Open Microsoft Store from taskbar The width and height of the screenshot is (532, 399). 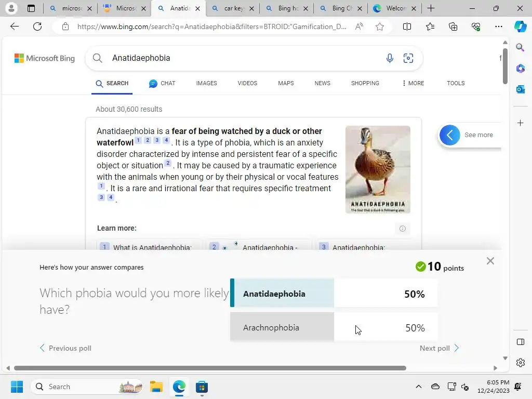pos(202,387)
